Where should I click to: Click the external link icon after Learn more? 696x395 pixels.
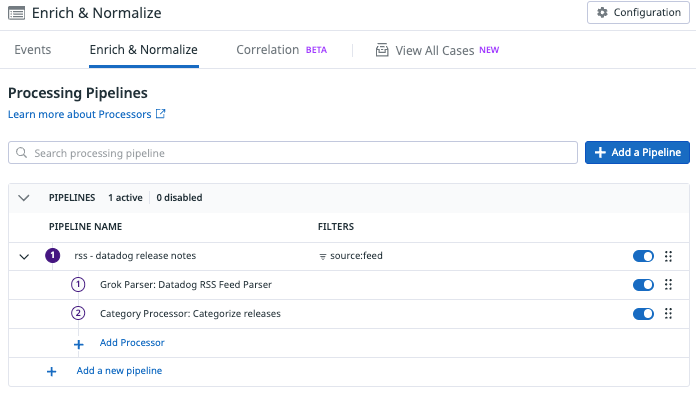click(x=161, y=114)
